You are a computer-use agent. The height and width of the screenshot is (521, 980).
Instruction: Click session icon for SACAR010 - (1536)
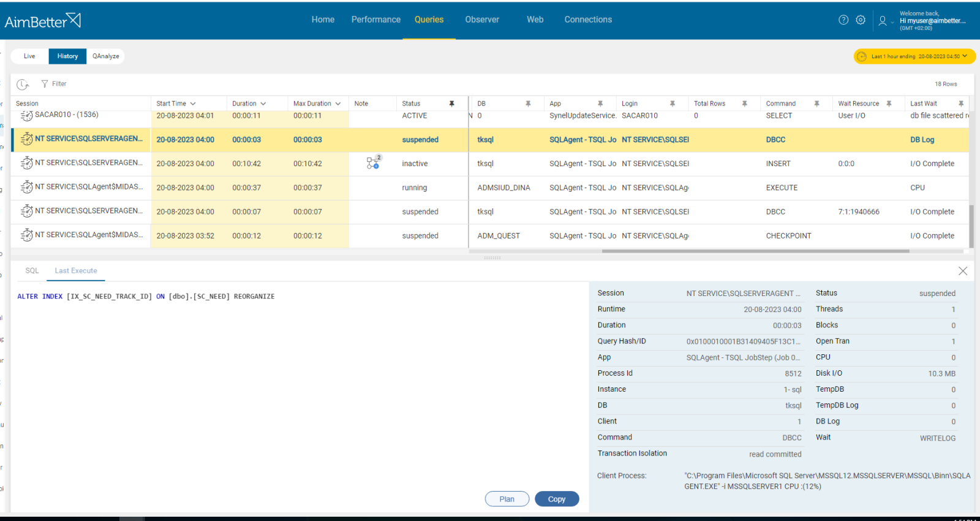[x=27, y=115]
